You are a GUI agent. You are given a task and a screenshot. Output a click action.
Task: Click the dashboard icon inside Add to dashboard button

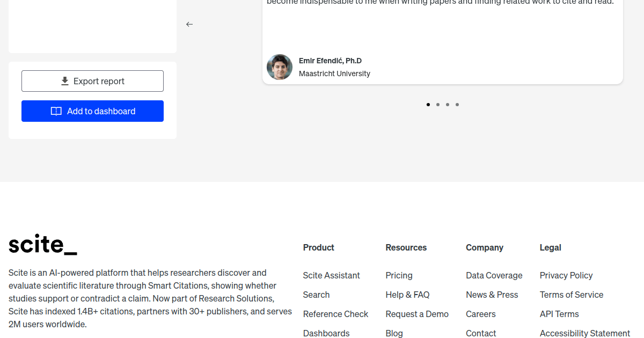tap(56, 111)
